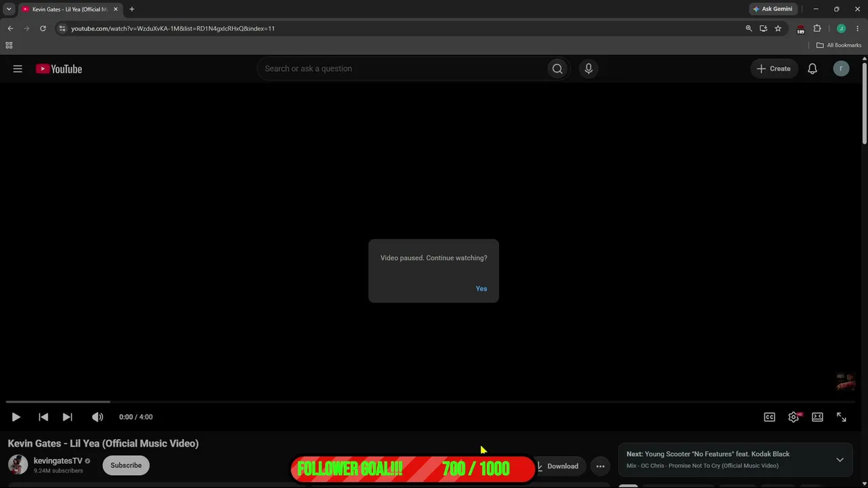Mute the video volume speaker

click(98, 417)
